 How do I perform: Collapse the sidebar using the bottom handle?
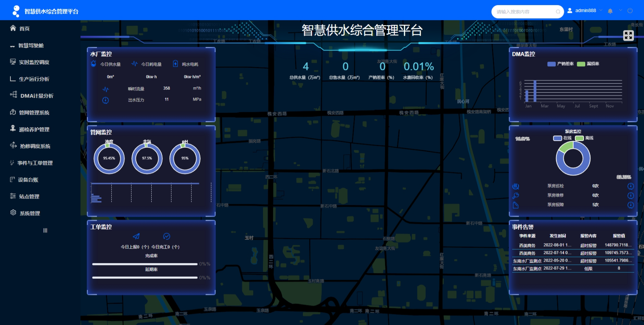[45, 231]
